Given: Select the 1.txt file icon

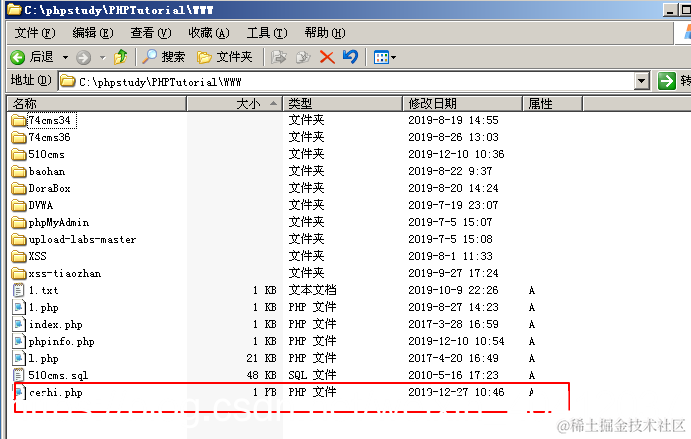Looking at the screenshot, I should click(x=19, y=290).
